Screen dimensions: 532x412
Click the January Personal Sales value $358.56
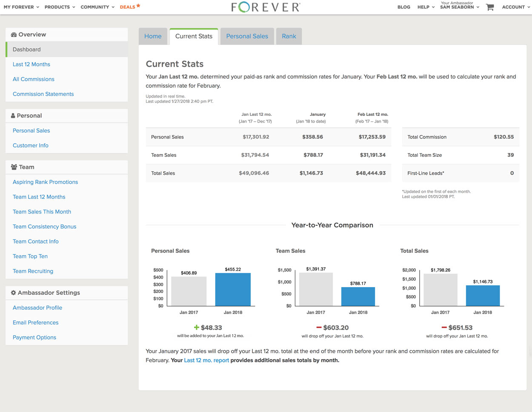pos(313,137)
